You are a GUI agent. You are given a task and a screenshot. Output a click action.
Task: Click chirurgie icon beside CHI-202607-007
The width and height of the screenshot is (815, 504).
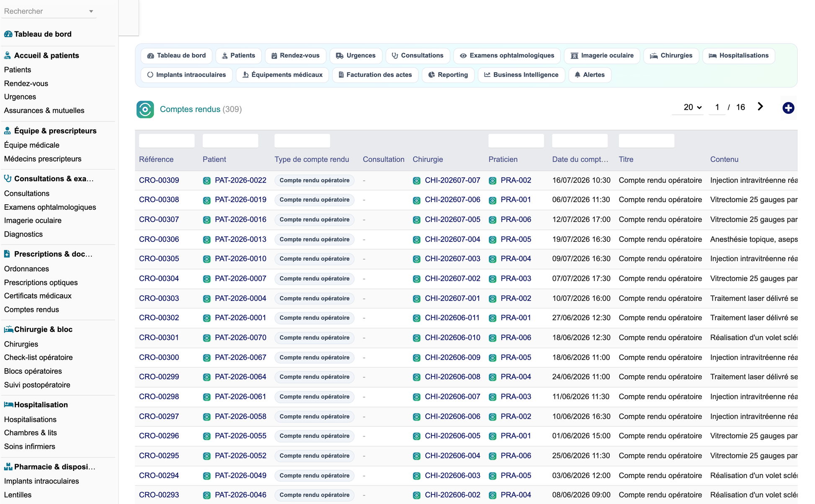pos(417,180)
